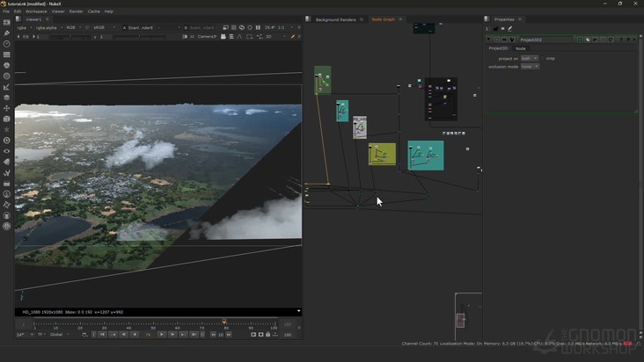
Task: Open the Views nodes eye icon
Action: [6, 151]
